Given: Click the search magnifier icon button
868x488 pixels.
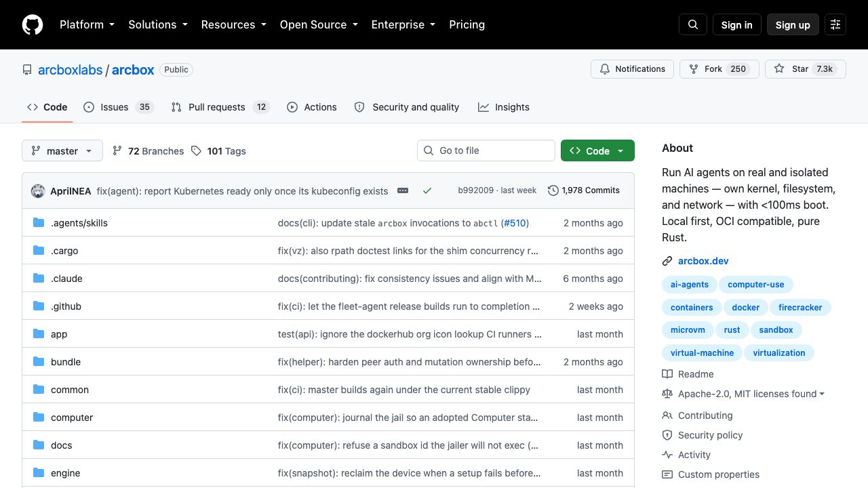Looking at the screenshot, I should click(x=693, y=24).
